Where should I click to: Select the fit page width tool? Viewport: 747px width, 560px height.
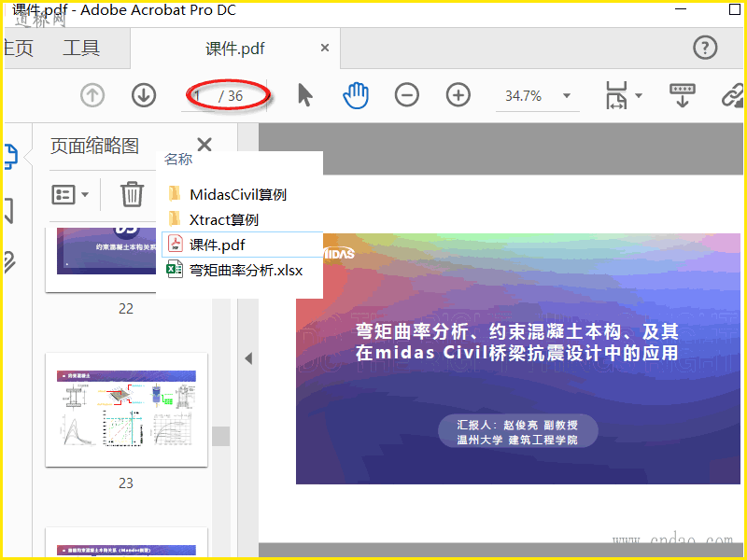(x=616, y=95)
